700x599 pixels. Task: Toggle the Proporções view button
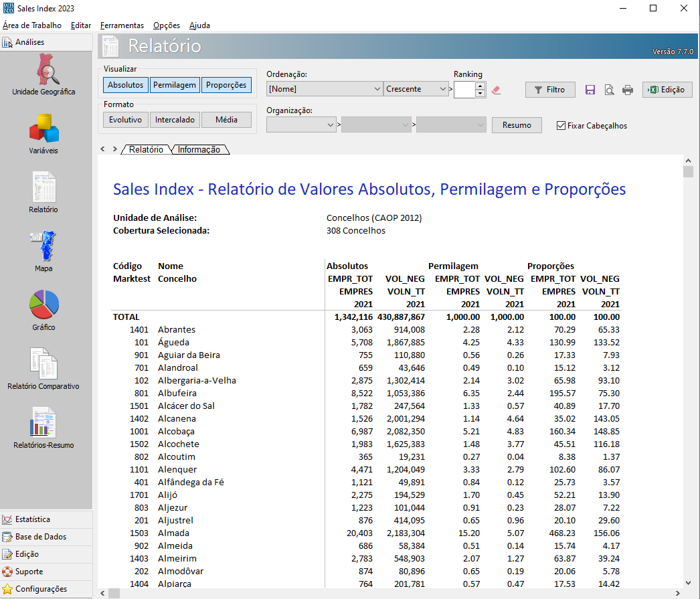(226, 85)
